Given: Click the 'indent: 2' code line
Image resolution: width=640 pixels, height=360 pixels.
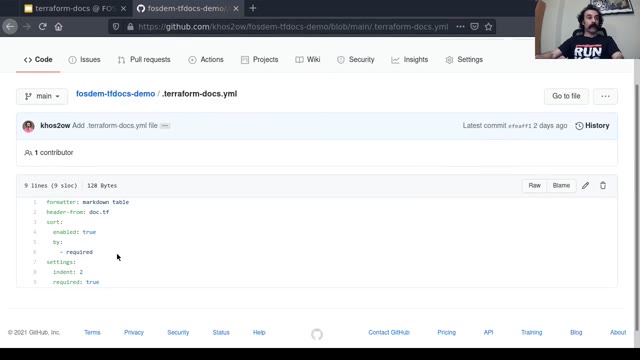Looking at the screenshot, I should (68, 272).
